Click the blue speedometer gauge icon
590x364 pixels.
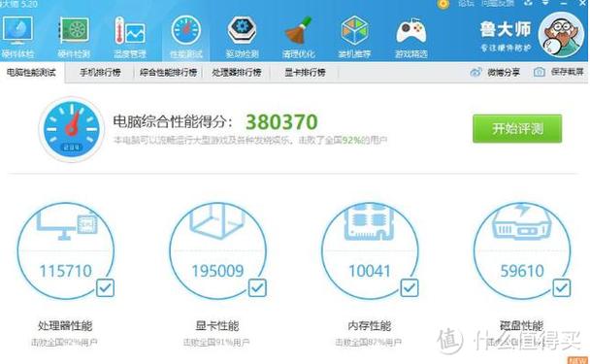click(71, 129)
